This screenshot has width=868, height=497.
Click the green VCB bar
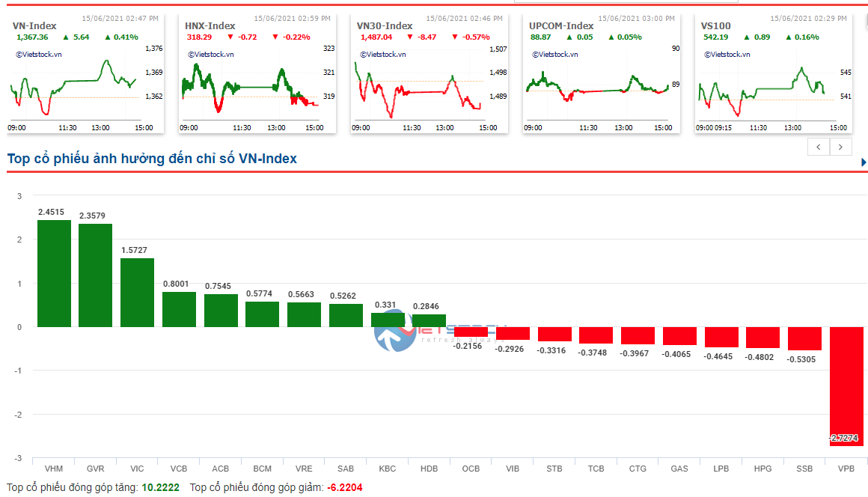(179, 309)
